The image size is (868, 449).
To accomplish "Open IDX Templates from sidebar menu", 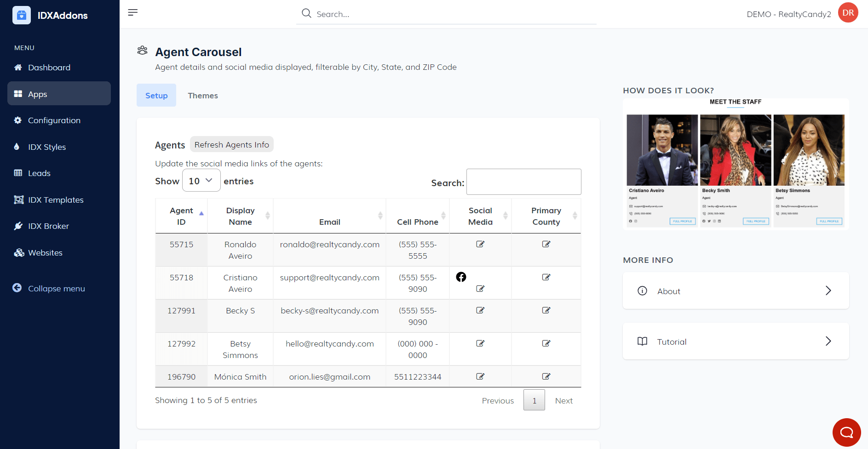I will (x=56, y=200).
